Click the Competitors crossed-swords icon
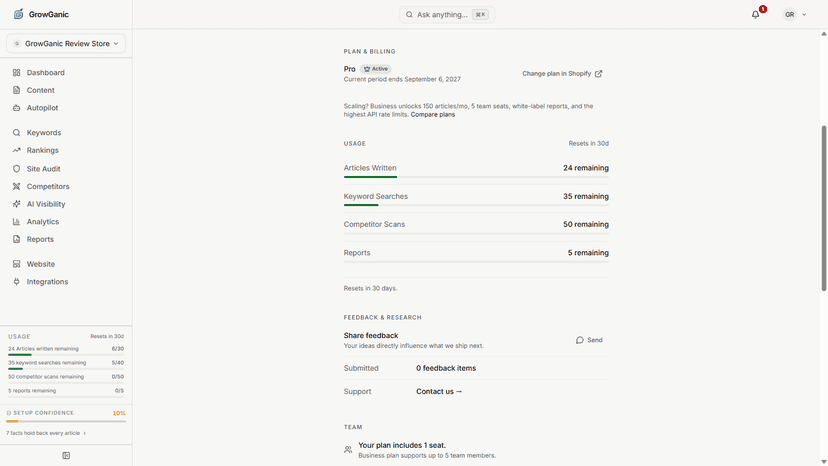 (x=16, y=186)
